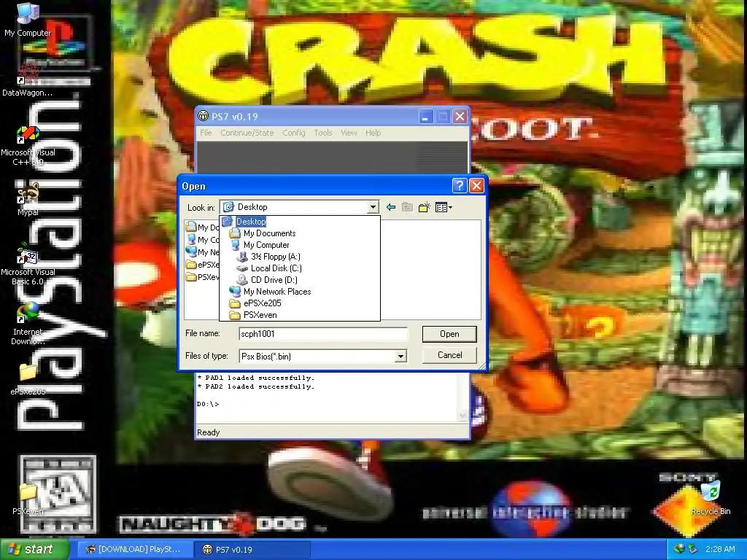Click the first system tray icon
The height and width of the screenshot is (560, 747).
[x=679, y=549]
